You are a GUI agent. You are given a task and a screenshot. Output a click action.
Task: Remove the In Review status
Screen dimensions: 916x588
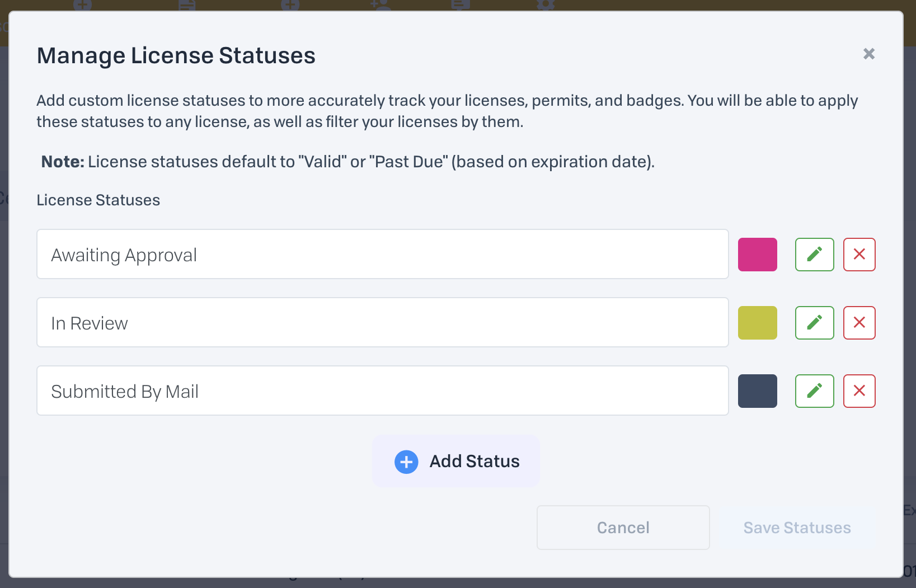[x=859, y=323]
